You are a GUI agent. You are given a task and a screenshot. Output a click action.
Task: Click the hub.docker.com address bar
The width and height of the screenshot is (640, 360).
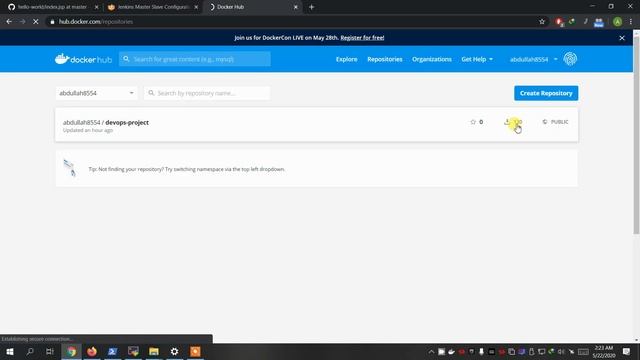[x=292, y=22]
